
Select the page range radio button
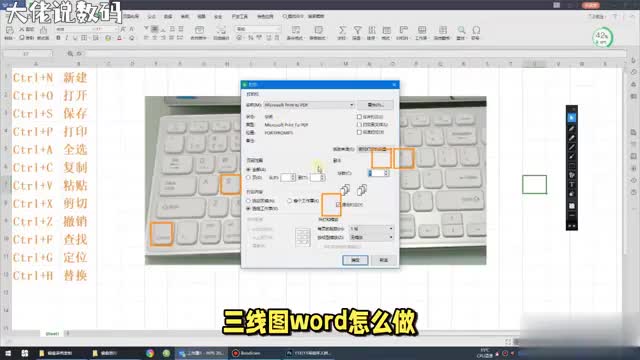248,178
